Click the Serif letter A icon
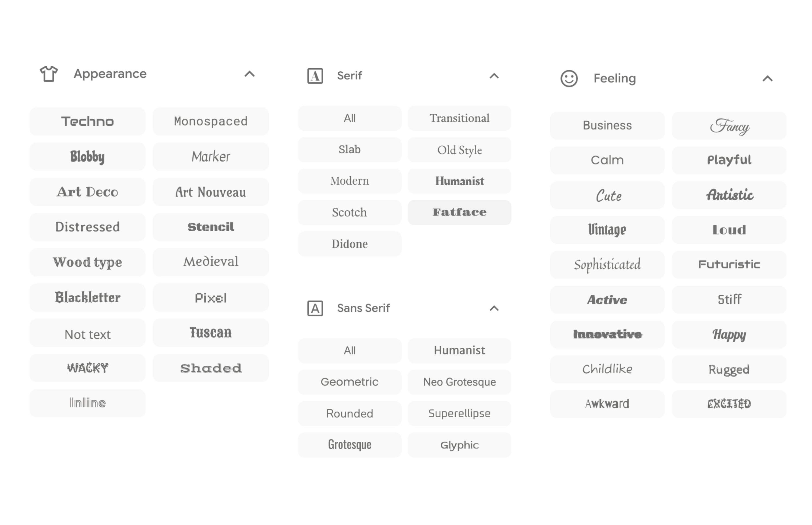Screen dimensions: 812x525 tap(315, 76)
